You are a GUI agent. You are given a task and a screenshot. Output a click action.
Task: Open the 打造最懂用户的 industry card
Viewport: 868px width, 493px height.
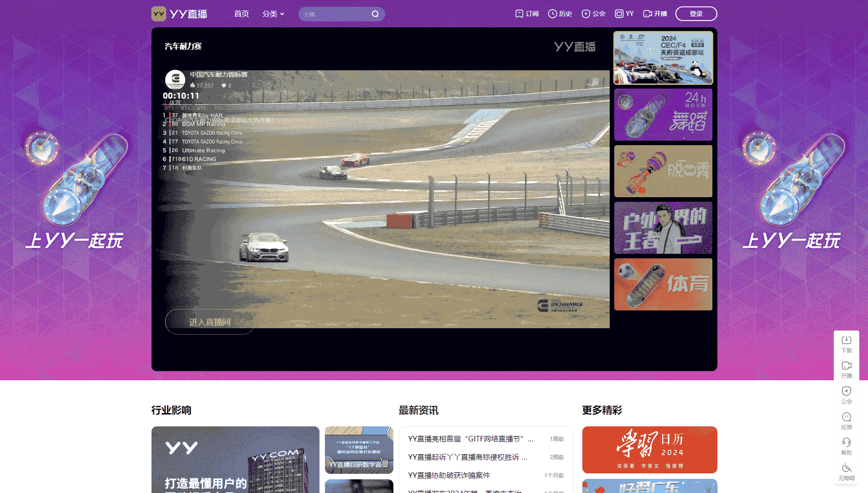(x=235, y=460)
